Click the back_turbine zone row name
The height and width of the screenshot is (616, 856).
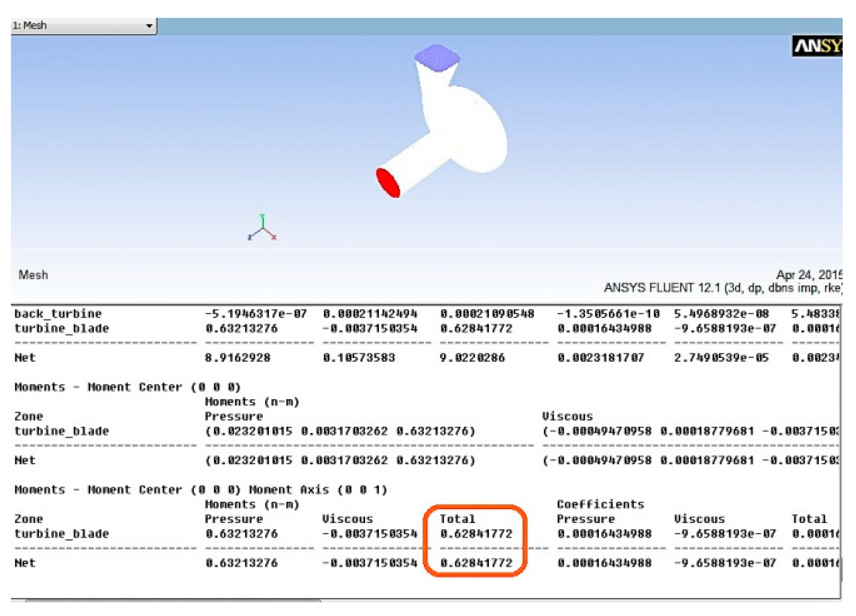pos(58,314)
